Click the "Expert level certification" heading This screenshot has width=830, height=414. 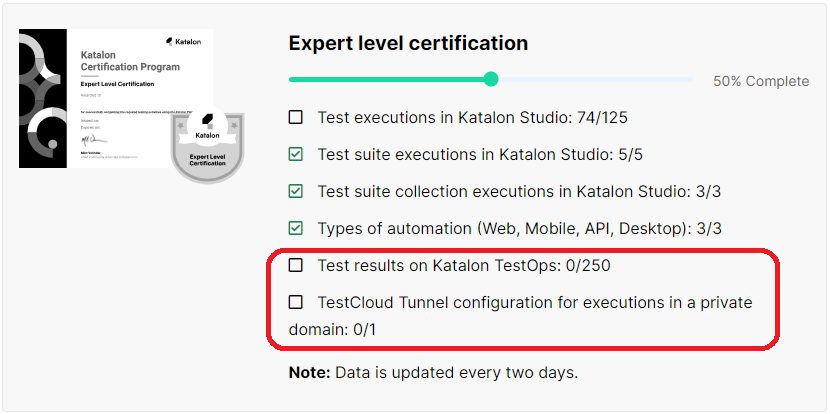coord(408,43)
